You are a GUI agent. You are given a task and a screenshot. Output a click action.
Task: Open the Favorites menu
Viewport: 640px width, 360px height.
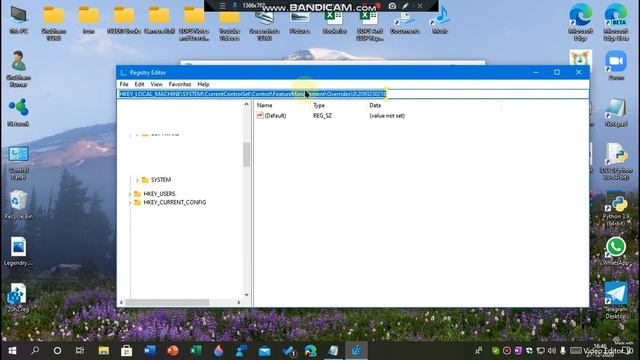tap(180, 84)
